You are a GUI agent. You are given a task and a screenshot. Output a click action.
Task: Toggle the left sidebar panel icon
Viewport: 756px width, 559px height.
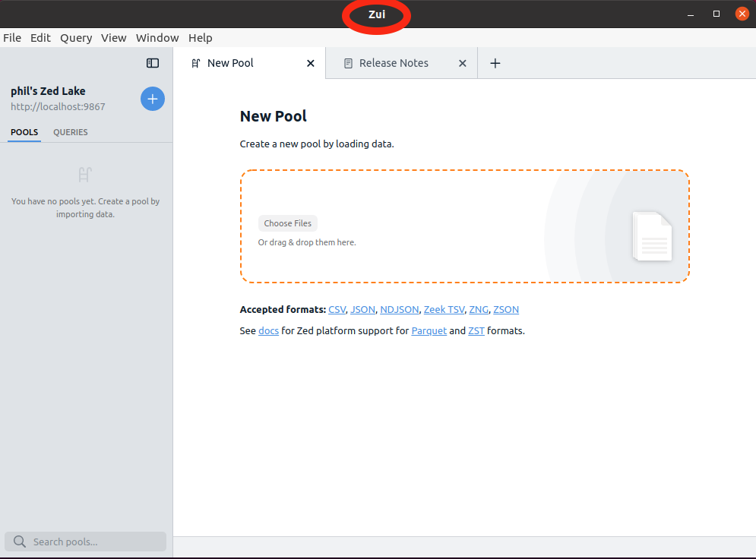[x=153, y=63]
